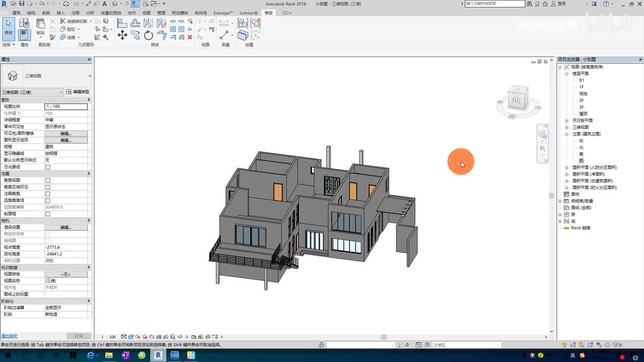Image resolution: width=644 pixels, height=362 pixels.
Task: Check the 剖面框 checkbox
Action: [48, 214]
